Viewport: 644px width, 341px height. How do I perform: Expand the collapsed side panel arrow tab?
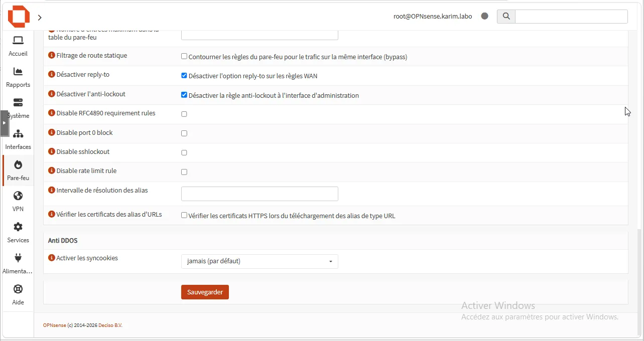coord(4,123)
